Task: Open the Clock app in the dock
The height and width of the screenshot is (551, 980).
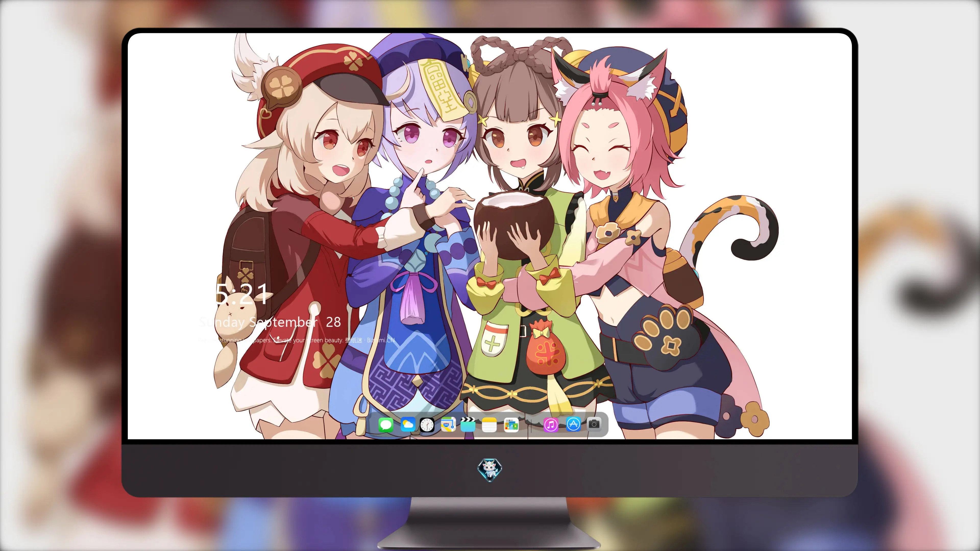Action: click(x=427, y=424)
